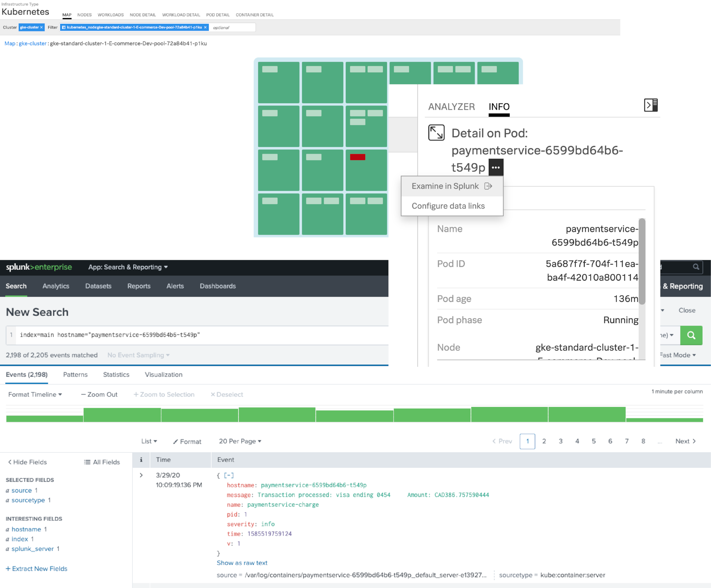Select the first timeline column bar

pyautogui.click(x=45, y=419)
